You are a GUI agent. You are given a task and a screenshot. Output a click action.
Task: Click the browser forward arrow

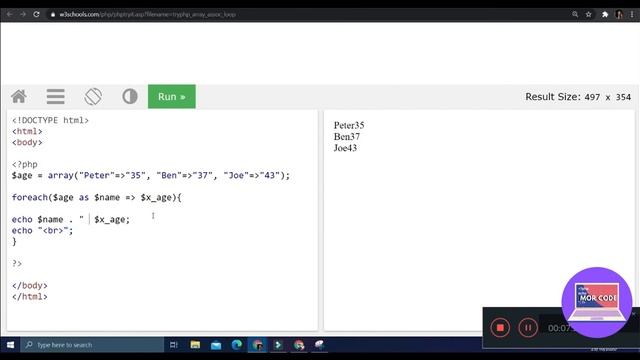[23, 14]
